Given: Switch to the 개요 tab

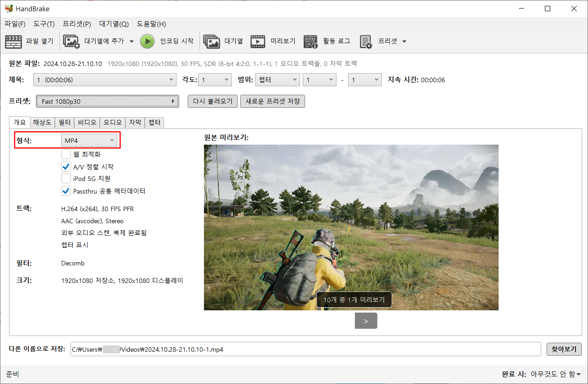Looking at the screenshot, I should tap(20, 122).
